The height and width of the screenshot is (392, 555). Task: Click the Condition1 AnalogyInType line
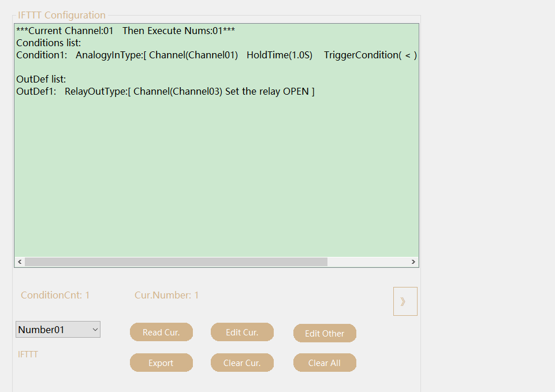click(216, 55)
